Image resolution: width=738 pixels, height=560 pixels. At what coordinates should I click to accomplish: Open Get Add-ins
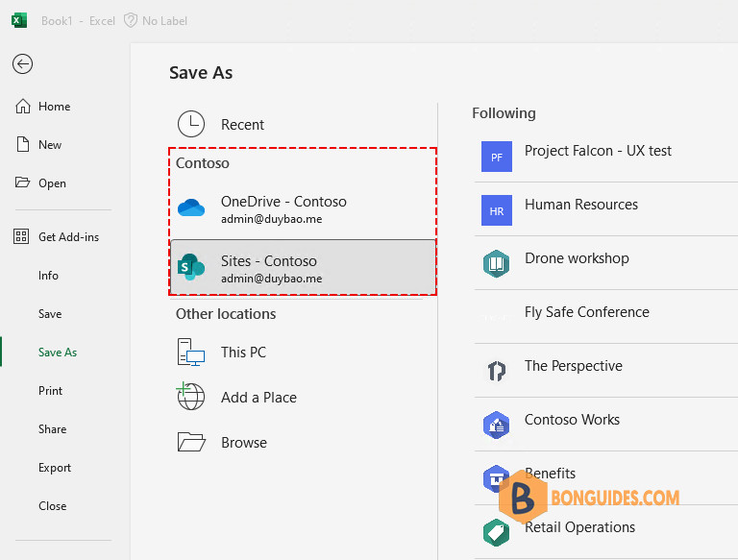coord(68,236)
